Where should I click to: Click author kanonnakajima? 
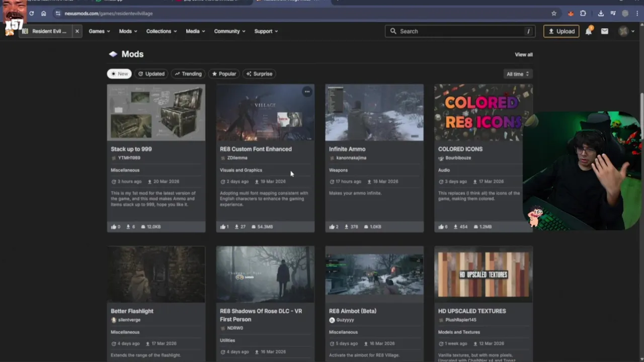[351, 158]
